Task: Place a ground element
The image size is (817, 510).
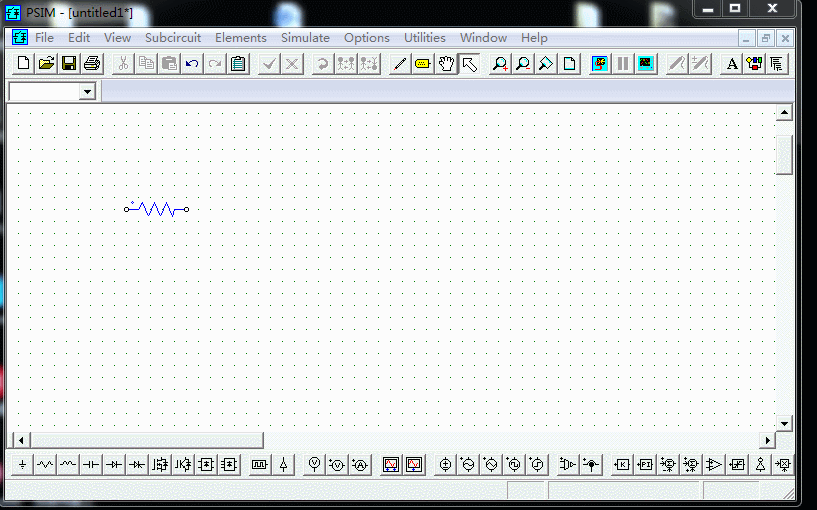Action: click(x=22, y=464)
